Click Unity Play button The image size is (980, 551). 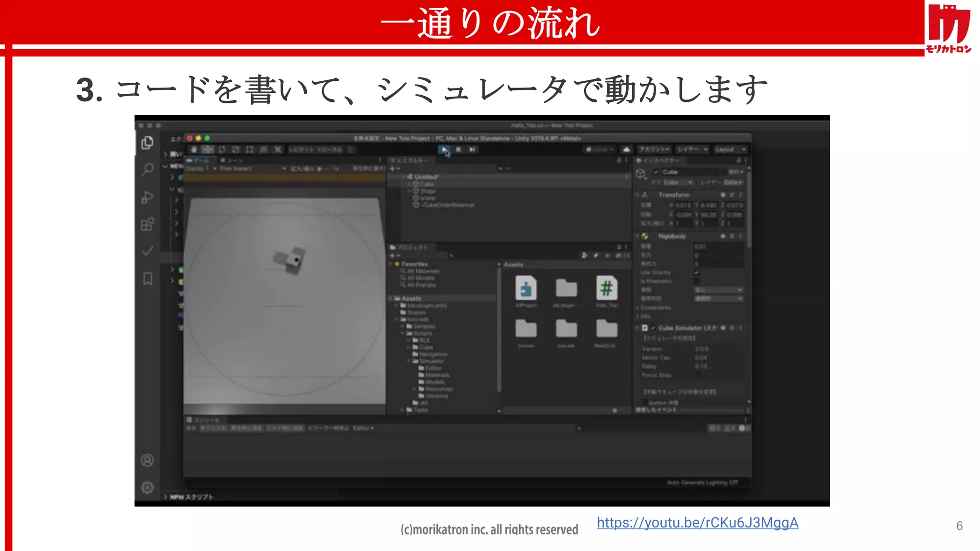tap(445, 150)
